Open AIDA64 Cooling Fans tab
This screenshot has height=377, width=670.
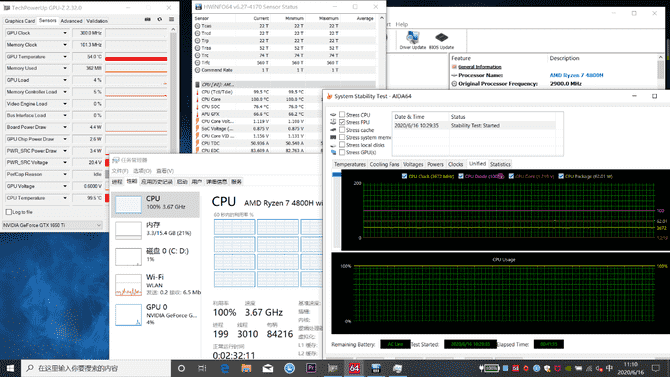pos(385,164)
